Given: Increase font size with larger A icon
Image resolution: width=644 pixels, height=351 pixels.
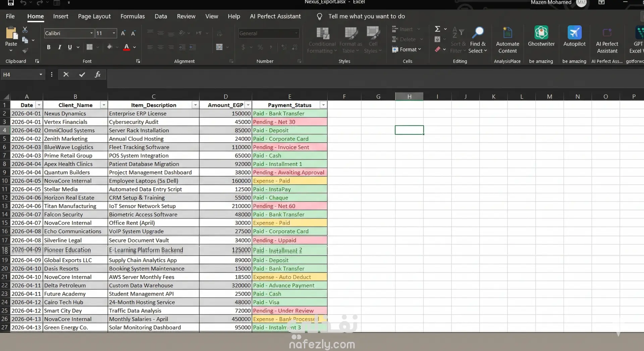Looking at the screenshot, I should point(123,33).
